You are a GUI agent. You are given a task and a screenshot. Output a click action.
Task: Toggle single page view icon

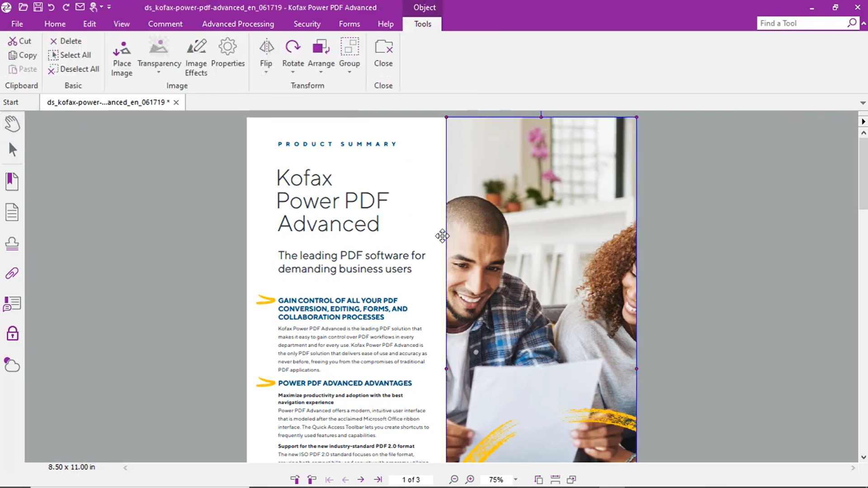tap(538, 480)
